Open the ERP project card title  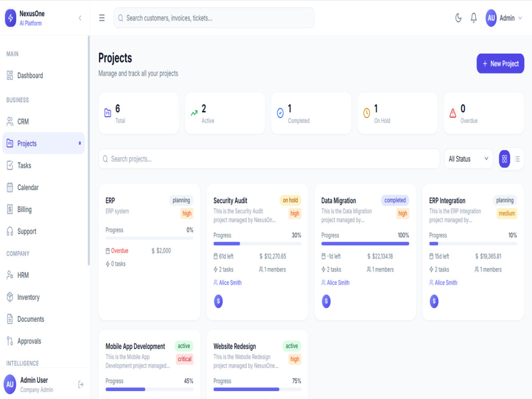coord(110,201)
